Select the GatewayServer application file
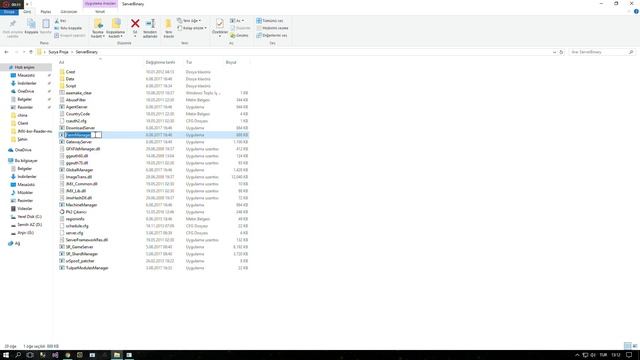The image size is (640, 360). (x=79, y=142)
